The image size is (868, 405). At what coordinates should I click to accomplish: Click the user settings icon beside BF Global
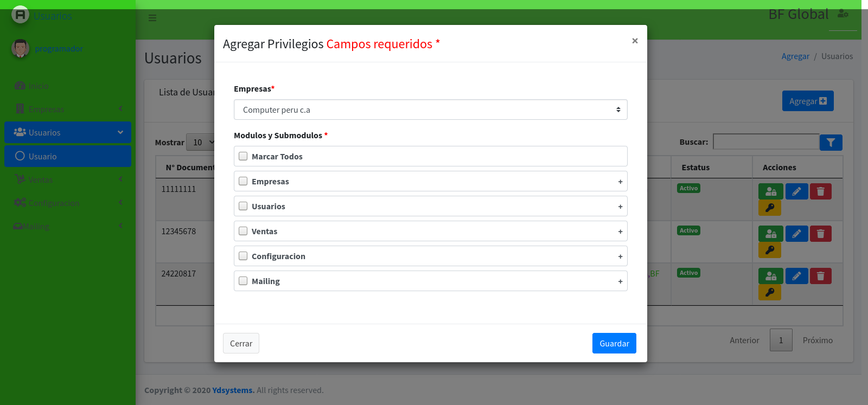pyautogui.click(x=843, y=14)
